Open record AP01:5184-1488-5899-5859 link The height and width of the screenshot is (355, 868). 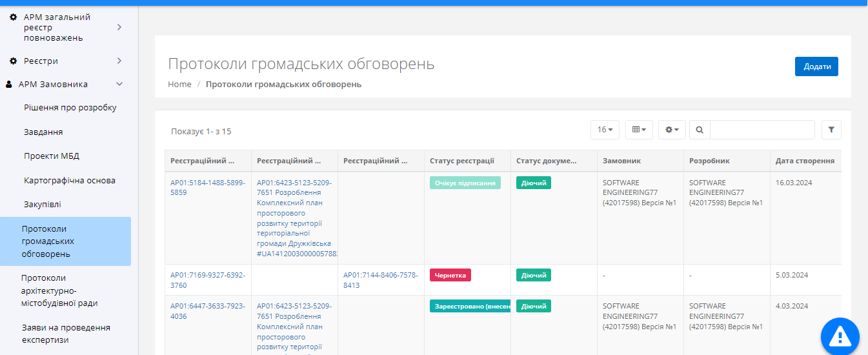(x=207, y=187)
